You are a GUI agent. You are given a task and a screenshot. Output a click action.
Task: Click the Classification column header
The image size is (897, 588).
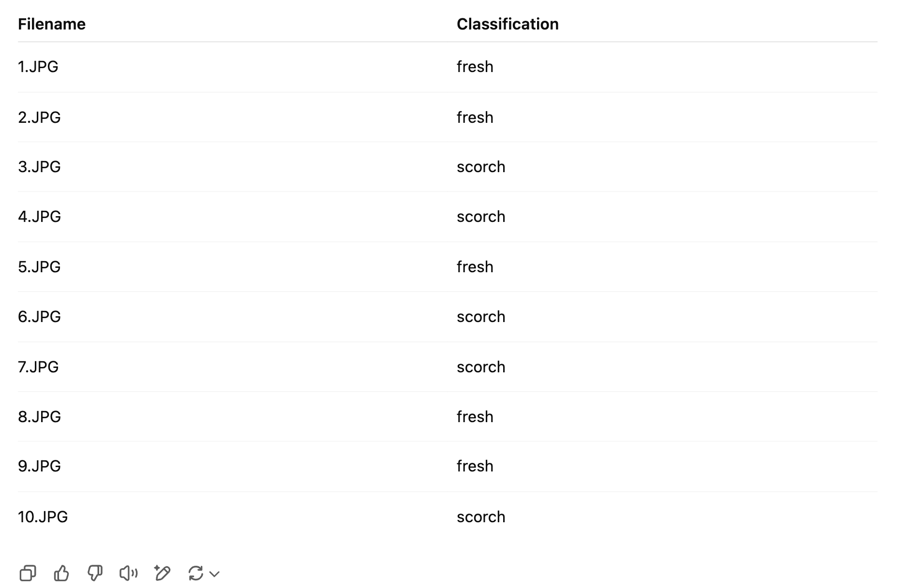pyautogui.click(x=508, y=24)
